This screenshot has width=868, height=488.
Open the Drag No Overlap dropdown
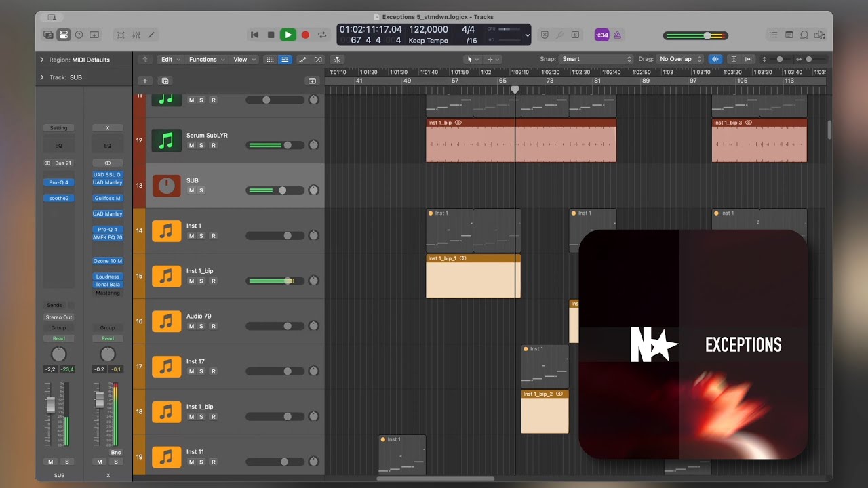[x=680, y=59]
